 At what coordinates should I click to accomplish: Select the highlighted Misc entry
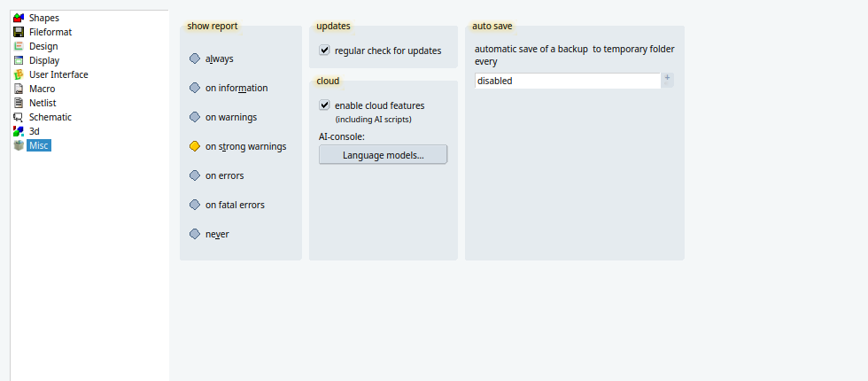point(39,145)
